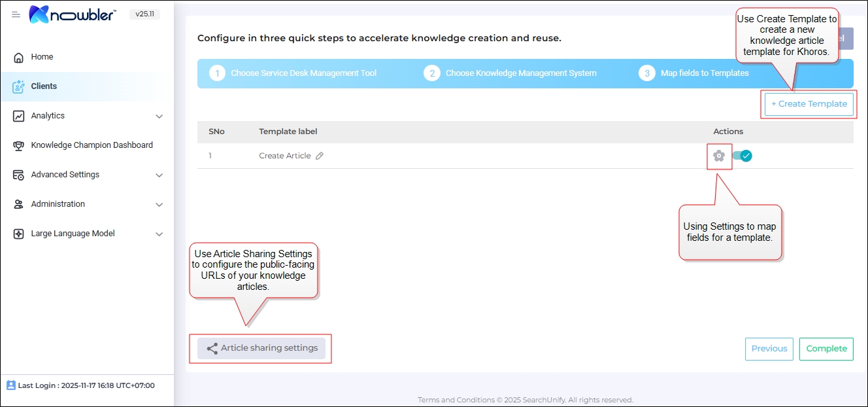This screenshot has width=868, height=407.
Task: Click the Clients sidebar icon
Action: (x=19, y=86)
